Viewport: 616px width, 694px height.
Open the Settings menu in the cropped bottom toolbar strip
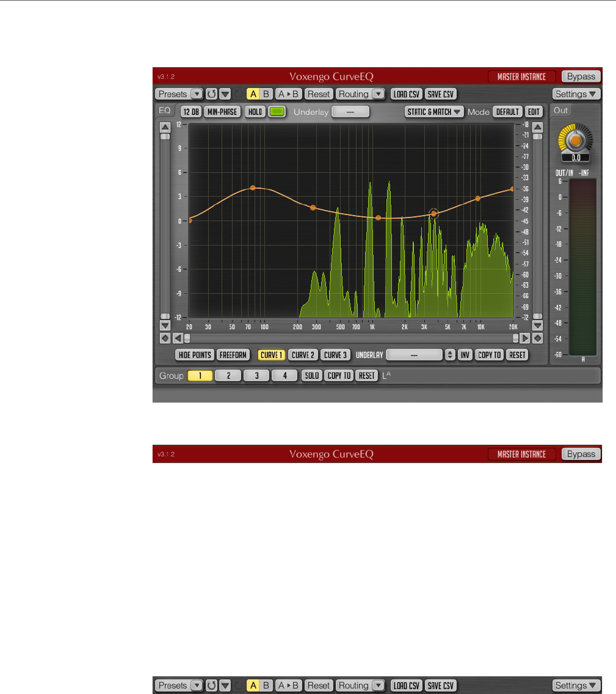(x=576, y=685)
